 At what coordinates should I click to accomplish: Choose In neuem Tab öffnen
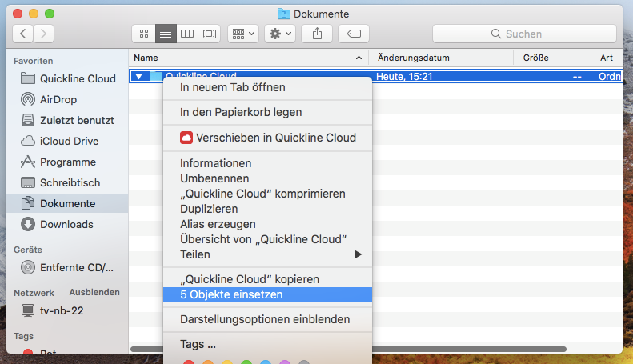pos(267,87)
